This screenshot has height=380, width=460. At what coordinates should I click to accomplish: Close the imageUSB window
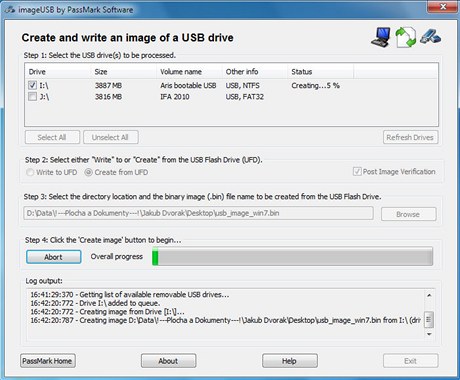(443, 7)
